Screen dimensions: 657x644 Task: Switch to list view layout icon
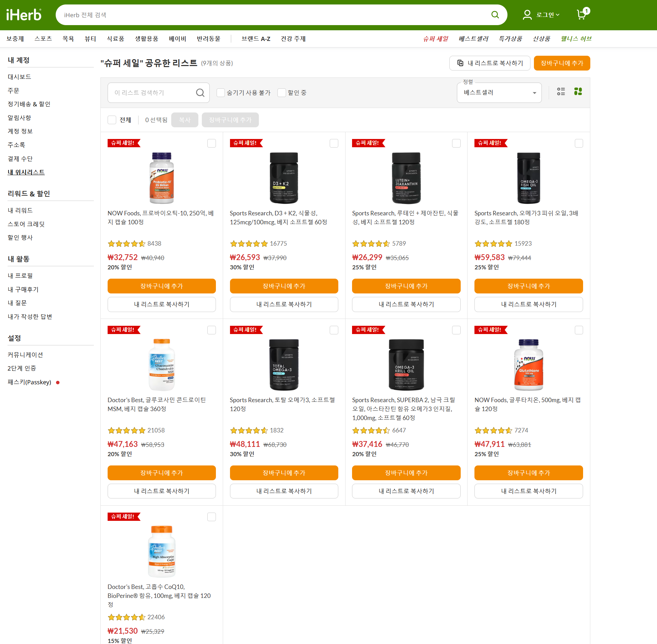coord(561,92)
